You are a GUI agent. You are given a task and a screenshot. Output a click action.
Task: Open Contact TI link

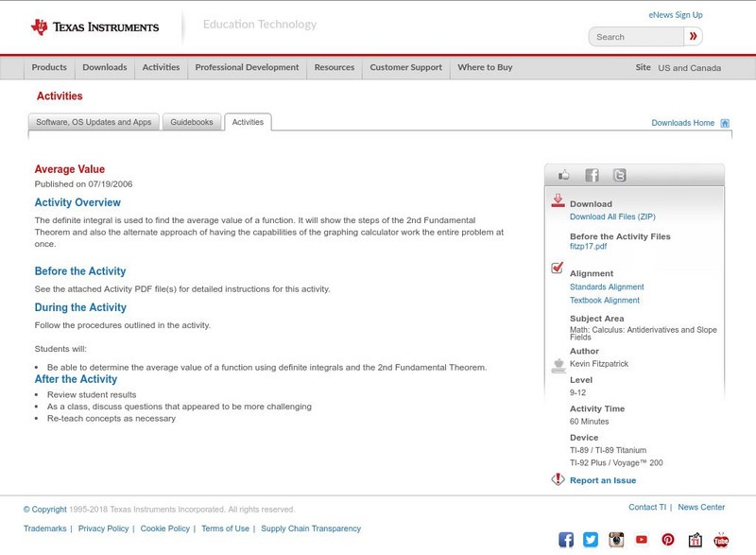point(647,508)
